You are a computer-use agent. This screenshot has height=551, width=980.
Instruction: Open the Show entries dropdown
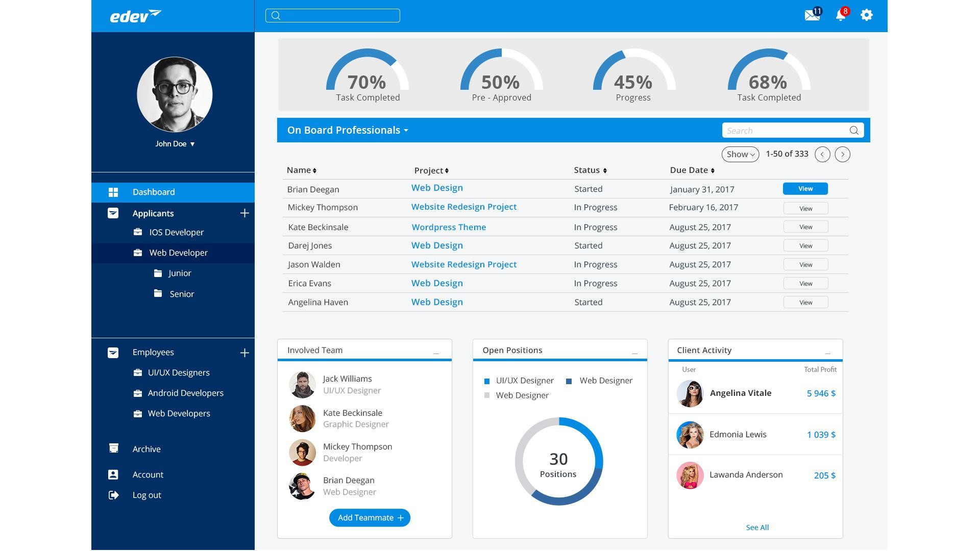click(740, 154)
